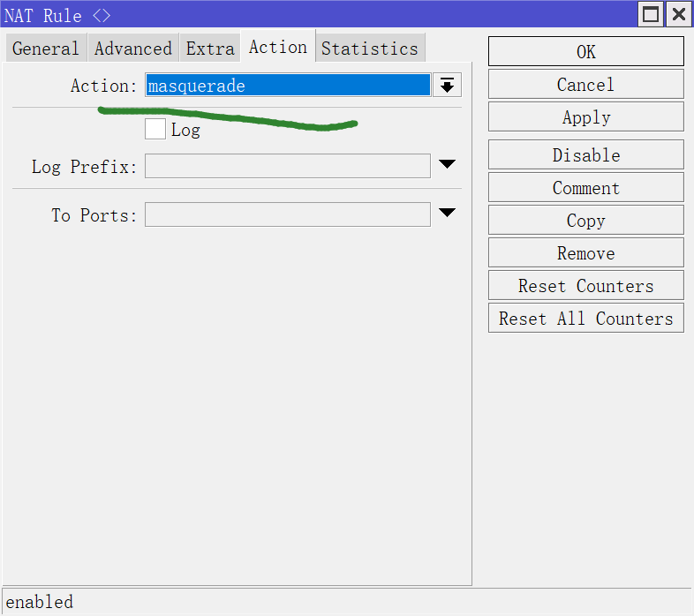This screenshot has height=616, width=694.
Task: Reset Counters for this rule
Action: point(585,286)
